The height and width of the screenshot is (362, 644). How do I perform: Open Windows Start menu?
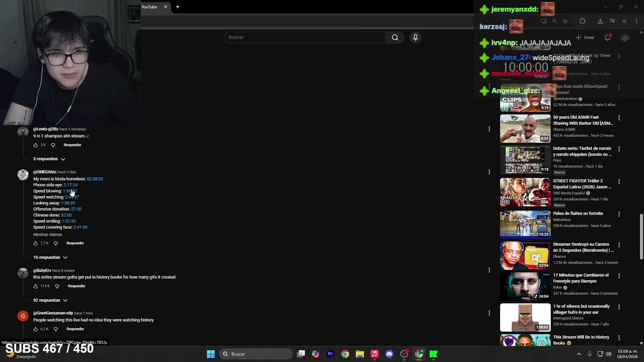[x=211, y=354]
